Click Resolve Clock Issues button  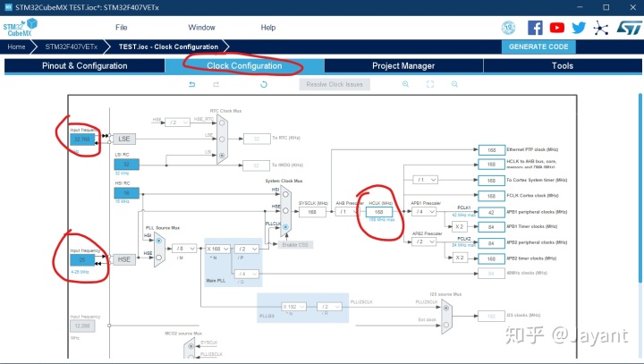pos(335,84)
